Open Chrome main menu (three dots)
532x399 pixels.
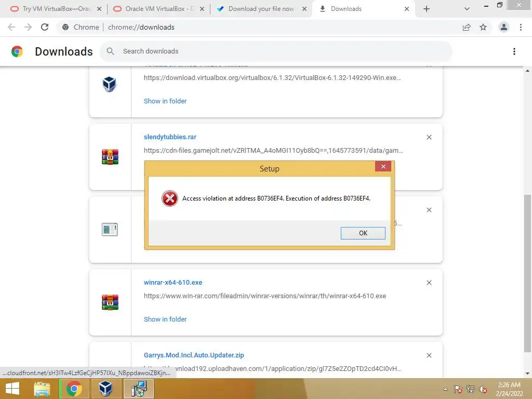pos(521,27)
